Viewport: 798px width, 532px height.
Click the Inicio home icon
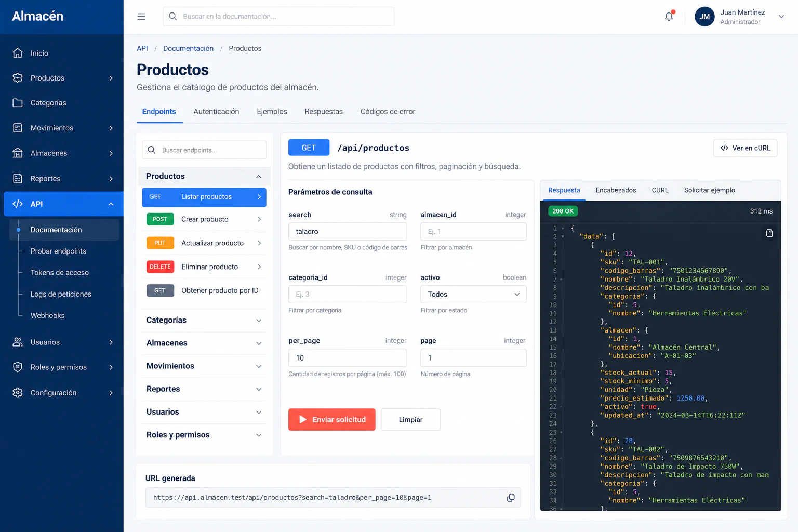tap(18, 53)
